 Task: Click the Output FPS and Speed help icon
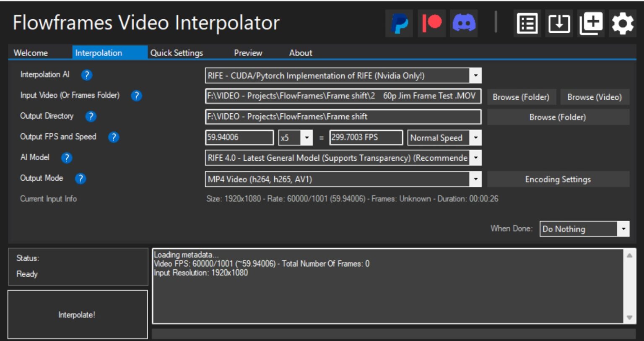(113, 137)
